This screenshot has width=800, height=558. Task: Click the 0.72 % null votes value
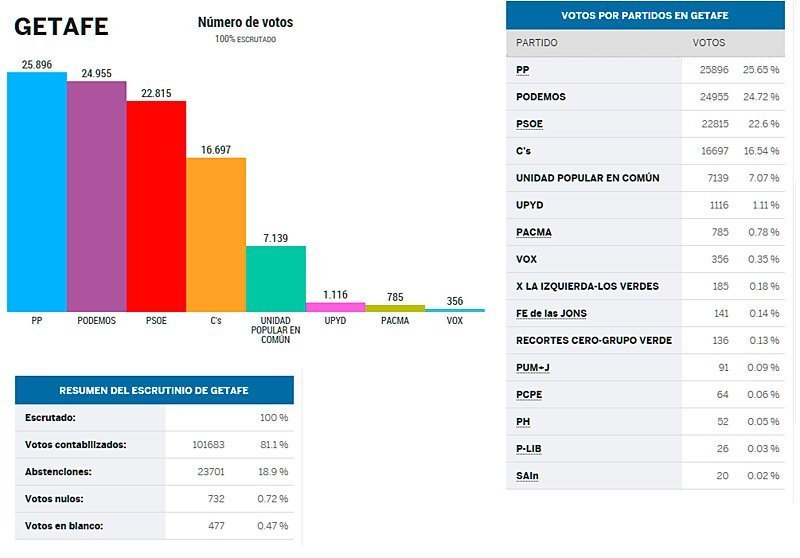(x=272, y=498)
